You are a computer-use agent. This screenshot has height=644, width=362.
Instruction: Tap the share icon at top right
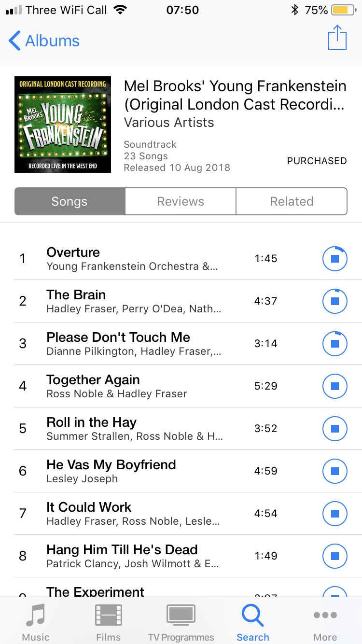pyautogui.click(x=337, y=38)
